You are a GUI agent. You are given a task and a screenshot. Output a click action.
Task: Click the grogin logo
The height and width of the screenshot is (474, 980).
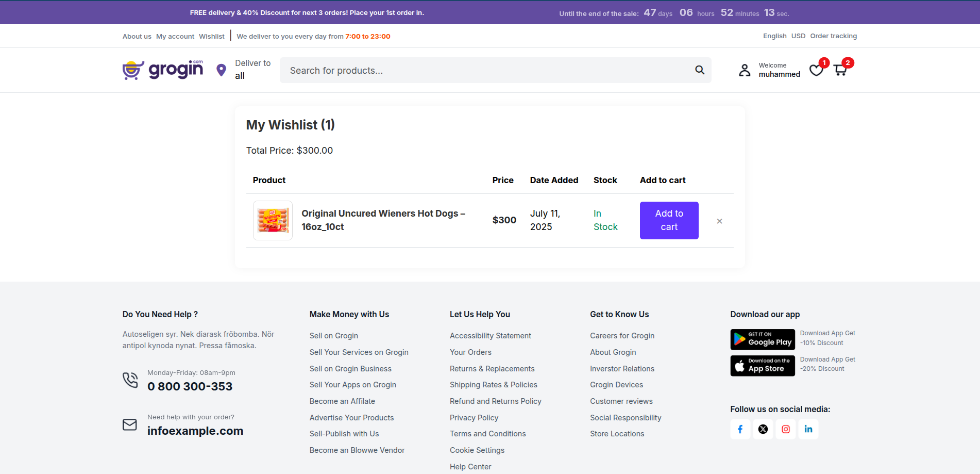pyautogui.click(x=163, y=70)
